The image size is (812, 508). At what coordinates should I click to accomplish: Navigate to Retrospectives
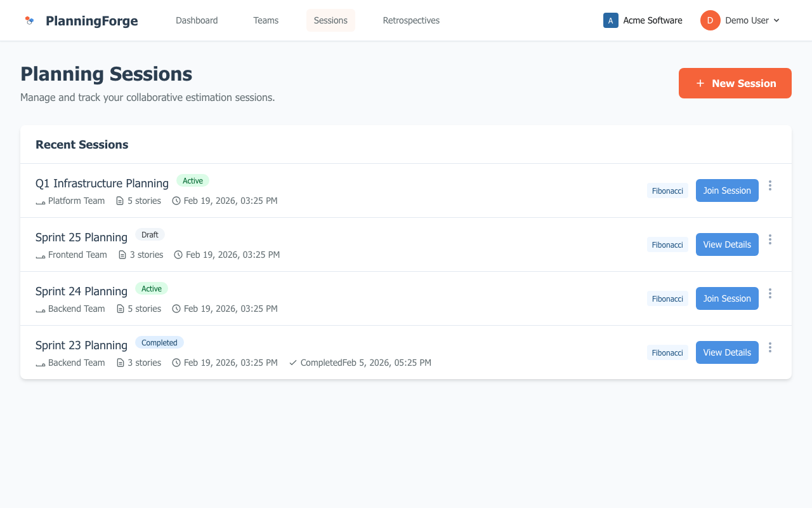pyautogui.click(x=410, y=20)
